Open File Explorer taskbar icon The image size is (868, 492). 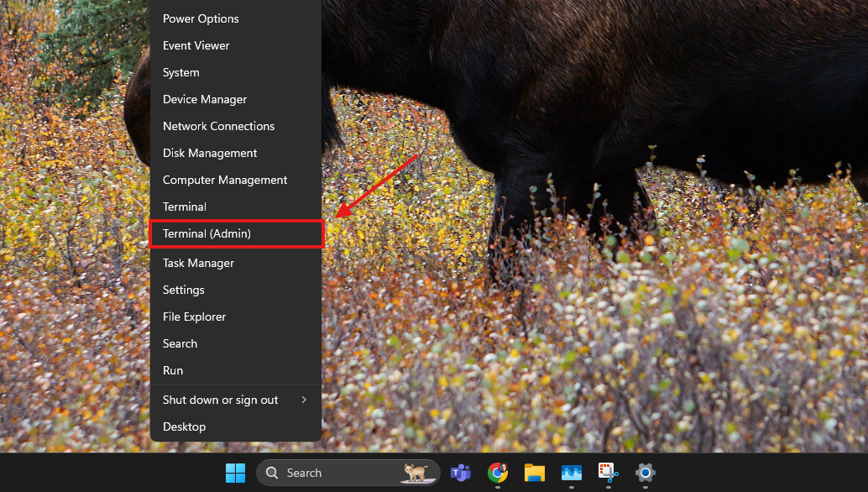click(535, 473)
